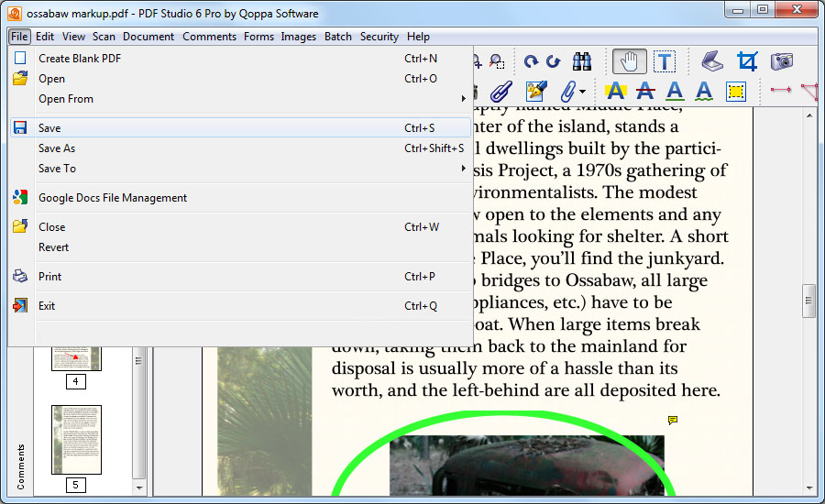Expand the Open From submenu arrow

[464, 98]
